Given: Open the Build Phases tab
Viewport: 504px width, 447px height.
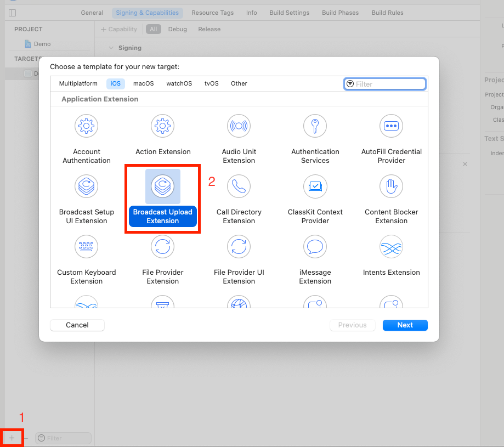Looking at the screenshot, I should pos(340,13).
